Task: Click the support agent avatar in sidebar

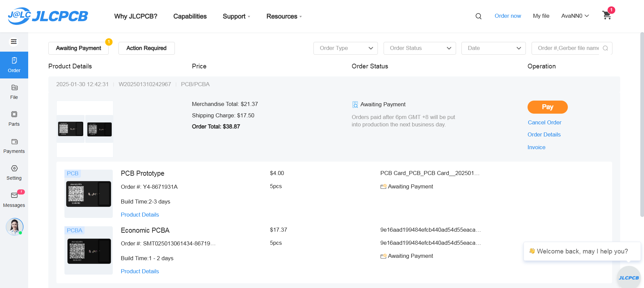Action: coord(14,227)
